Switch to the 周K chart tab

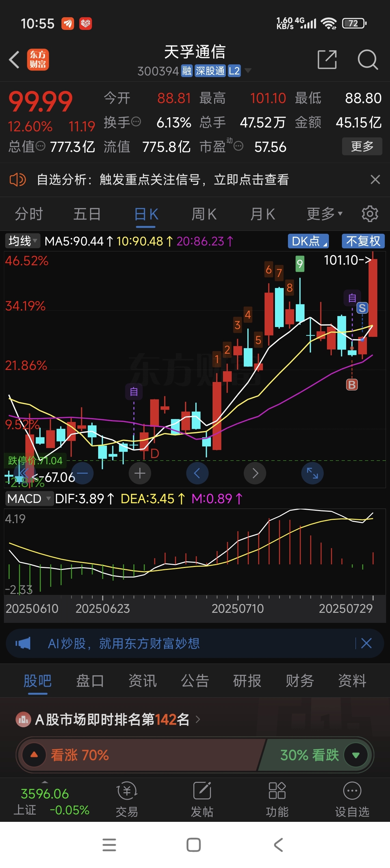tap(204, 214)
